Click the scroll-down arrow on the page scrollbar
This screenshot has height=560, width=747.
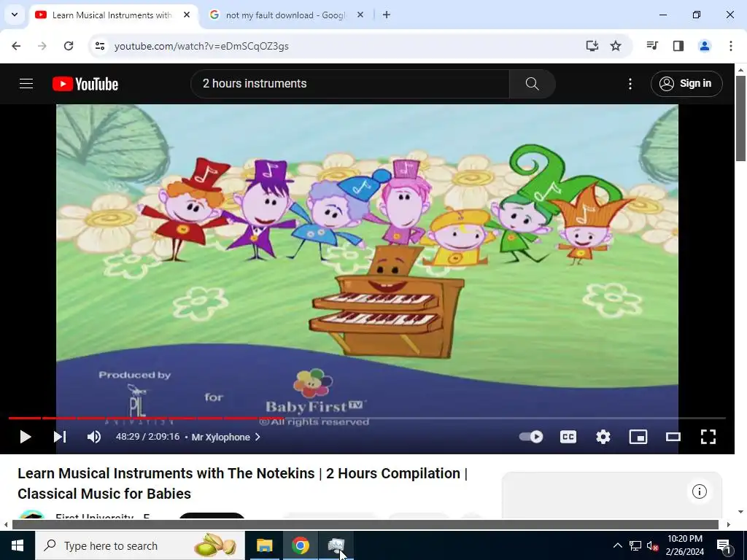tap(740, 512)
